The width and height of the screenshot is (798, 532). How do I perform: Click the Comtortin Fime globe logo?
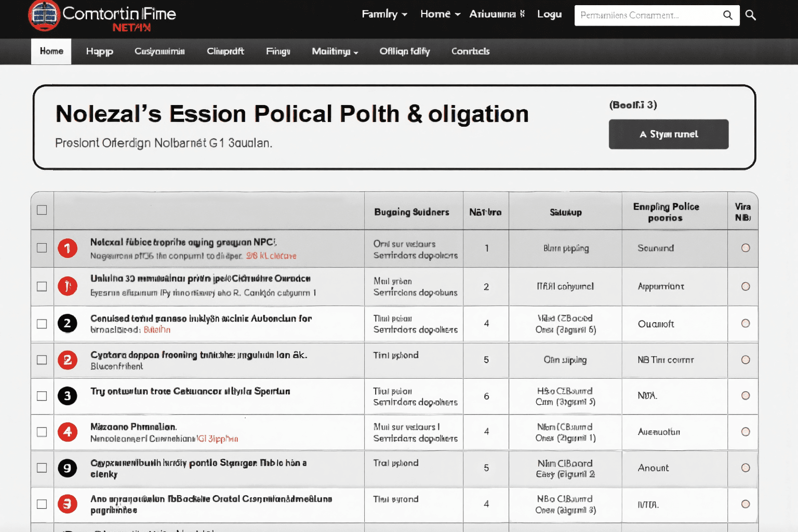[44, 15]
